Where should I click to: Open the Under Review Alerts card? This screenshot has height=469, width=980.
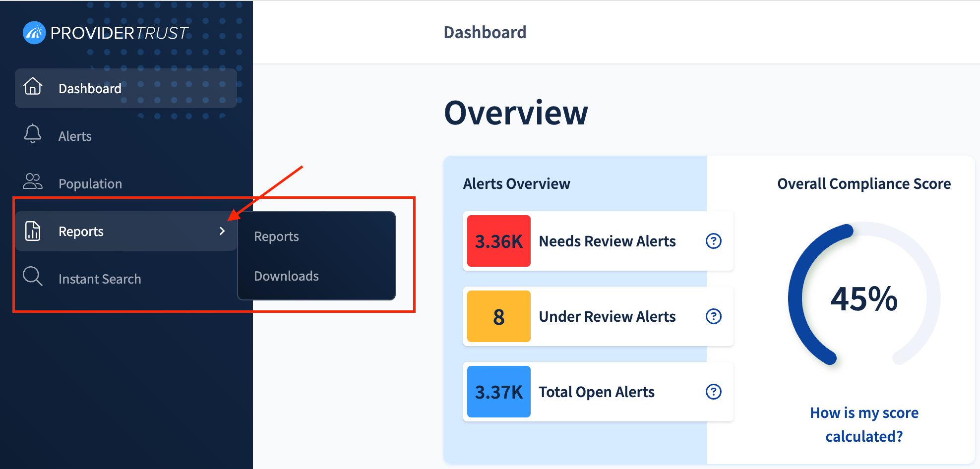598,316
